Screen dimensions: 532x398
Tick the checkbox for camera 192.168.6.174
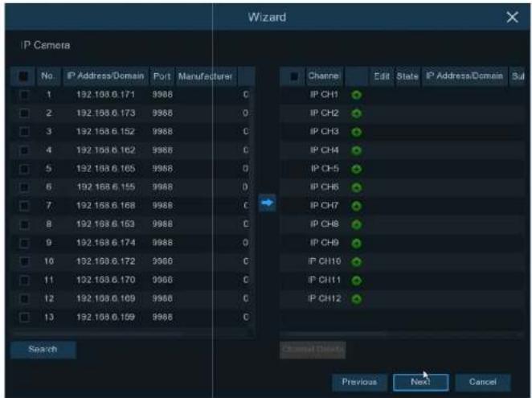click(x=24, y=243)
